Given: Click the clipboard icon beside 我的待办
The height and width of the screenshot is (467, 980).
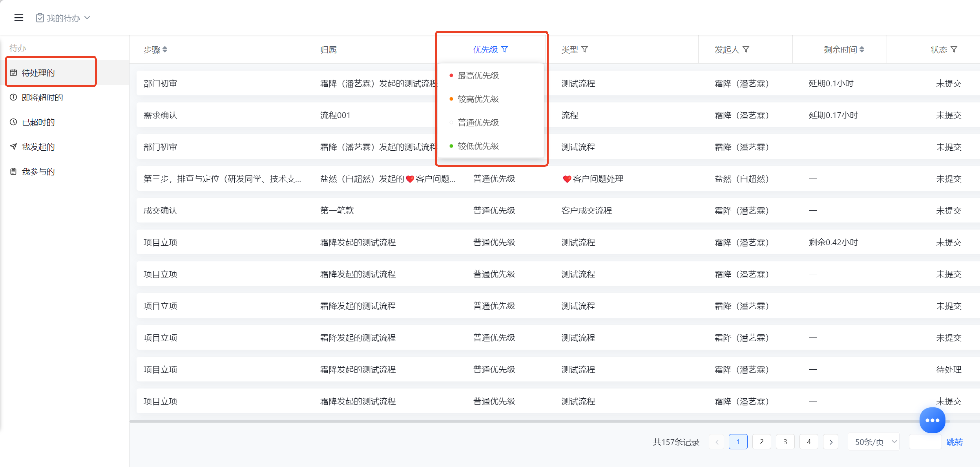Looking at the screenshot, I should point(40,18).
